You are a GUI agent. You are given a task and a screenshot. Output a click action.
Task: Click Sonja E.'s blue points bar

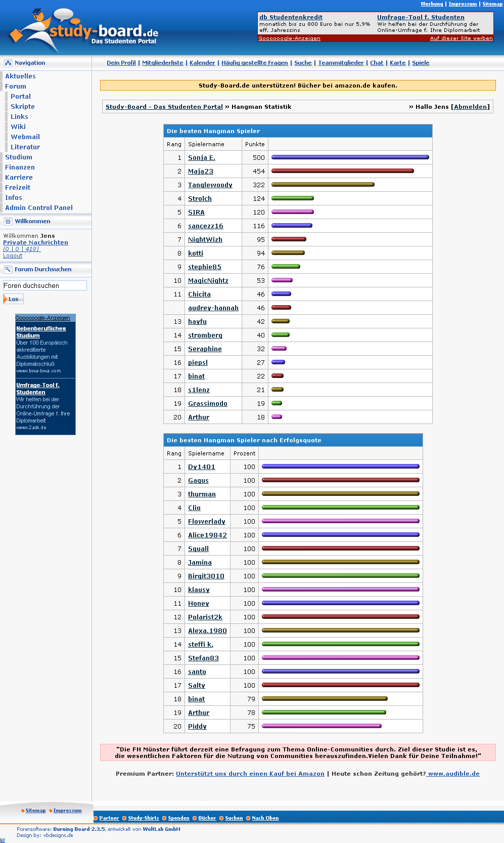350,157
